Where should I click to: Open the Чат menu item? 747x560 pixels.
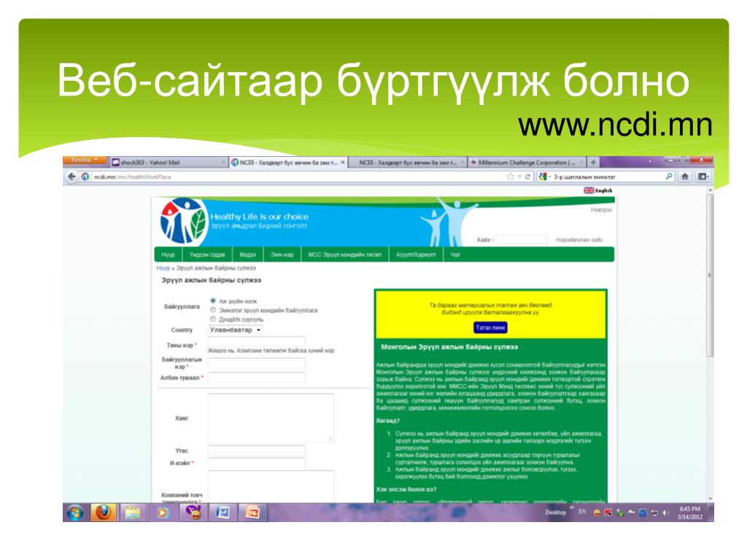click(455, 254)
